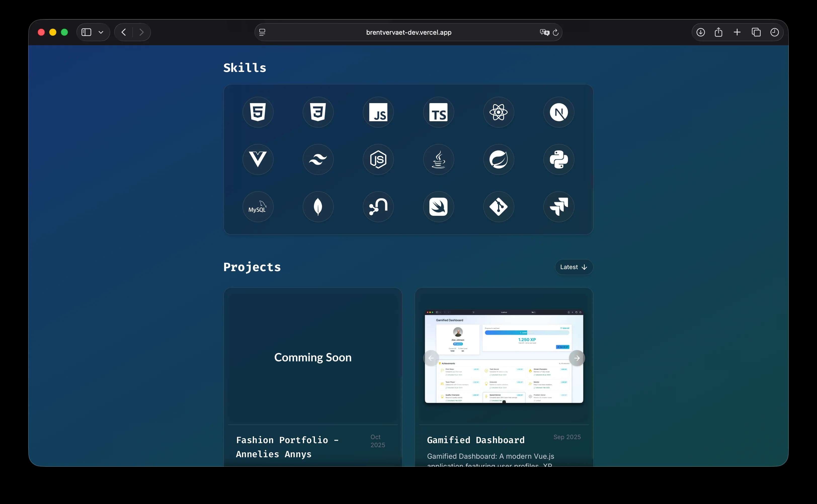Select the Node.js skill icon

pos(378,159)
